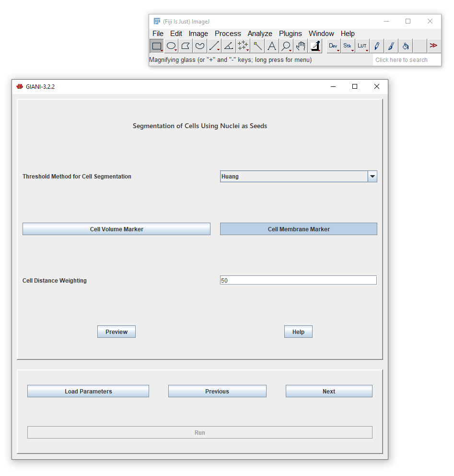
Task: Select the Cell Volume Marker toggle
Action: [x=116, y=229]
